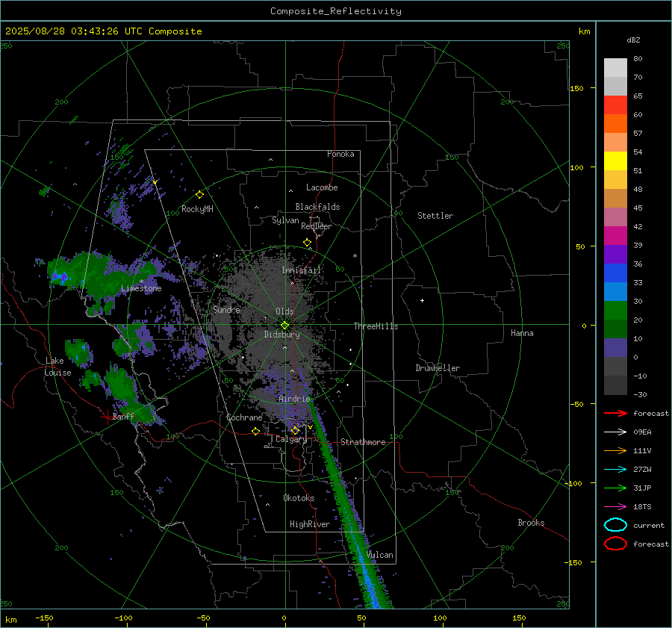Viewport: 672px width, 628px height.
Task: Click the Sylvan label
Action: [285, 220]
